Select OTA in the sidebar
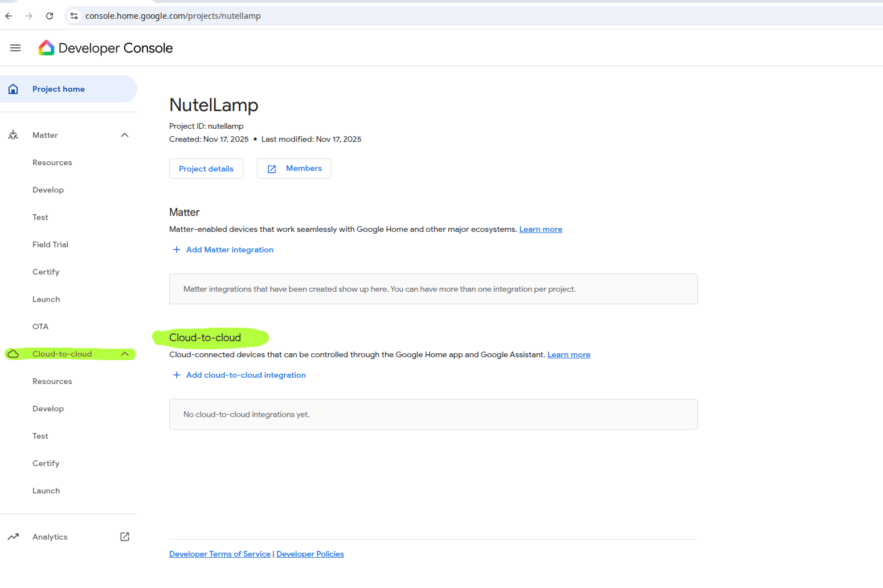 [40, 326]
